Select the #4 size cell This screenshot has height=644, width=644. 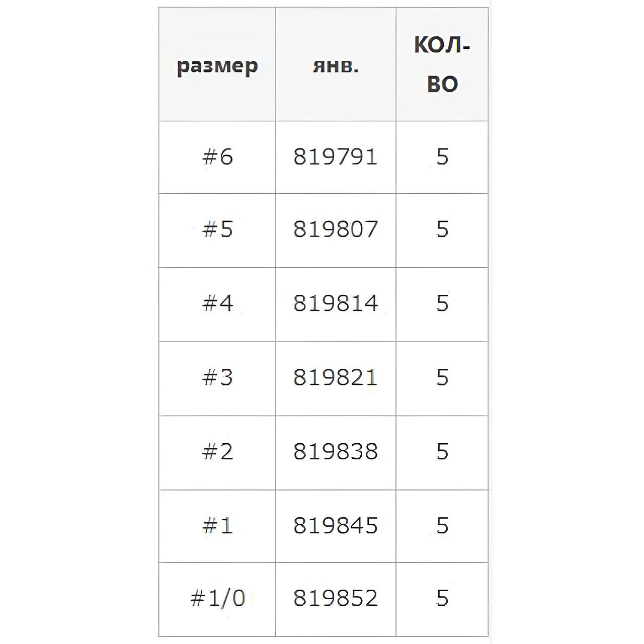pyautogui.click(x=217, y=304)
